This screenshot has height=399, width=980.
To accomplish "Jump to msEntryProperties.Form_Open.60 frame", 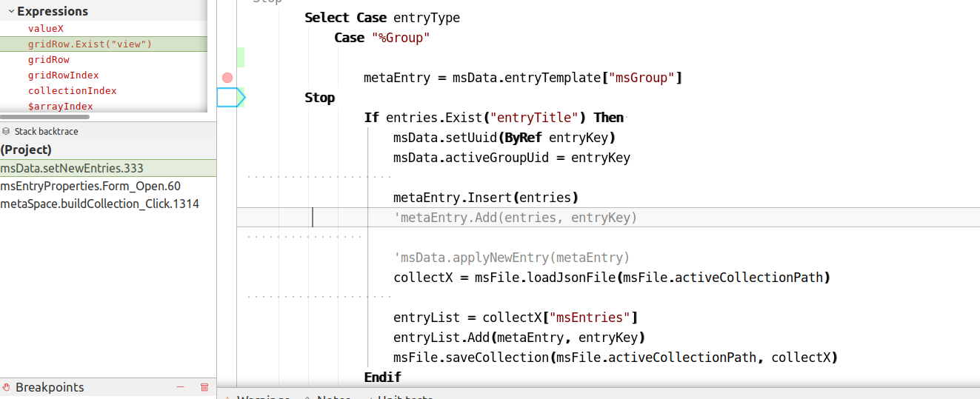I will 90,186.
